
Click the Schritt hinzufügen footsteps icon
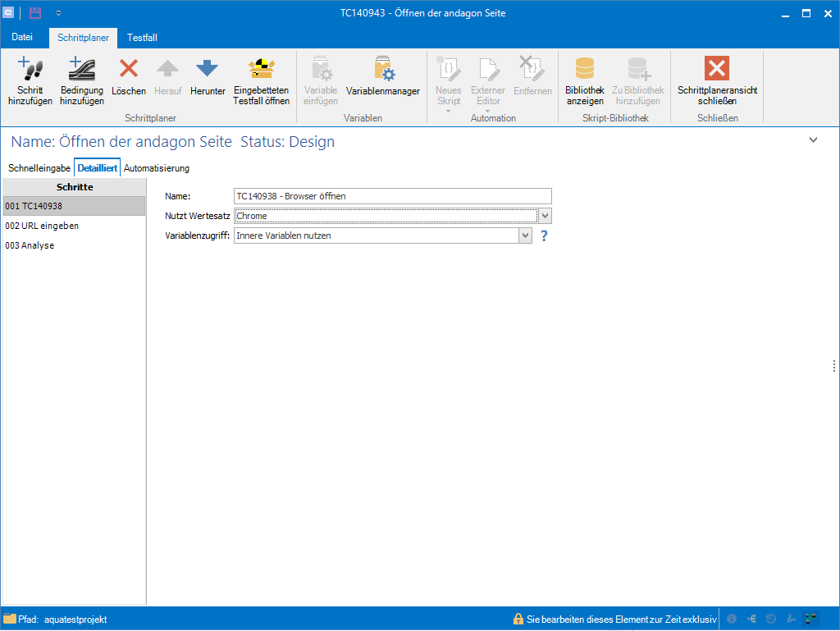tap(30, 70)
